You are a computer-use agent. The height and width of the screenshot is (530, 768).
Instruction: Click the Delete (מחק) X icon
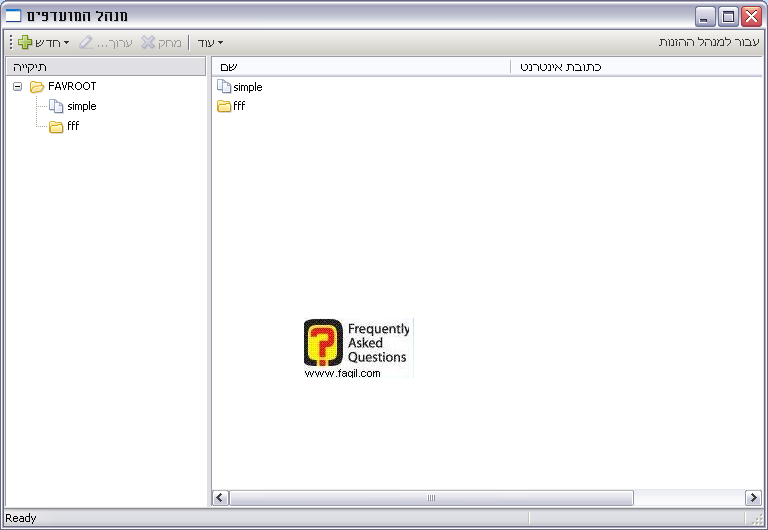pos(148,43)
